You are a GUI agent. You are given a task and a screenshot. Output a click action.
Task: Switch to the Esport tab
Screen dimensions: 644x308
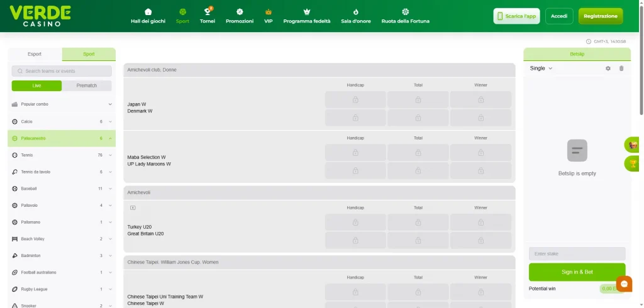[x=35, y=54]
